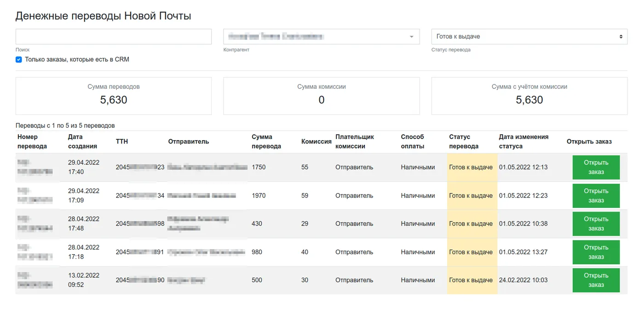
Task: Click the Готов к выдаче status in 500 row
Action: [471, 280]
